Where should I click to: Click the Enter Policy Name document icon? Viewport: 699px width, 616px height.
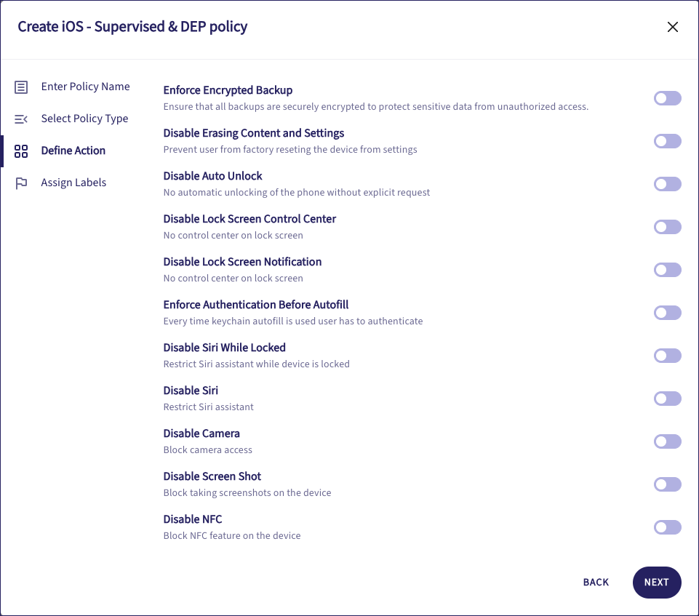tap(21, 87)
